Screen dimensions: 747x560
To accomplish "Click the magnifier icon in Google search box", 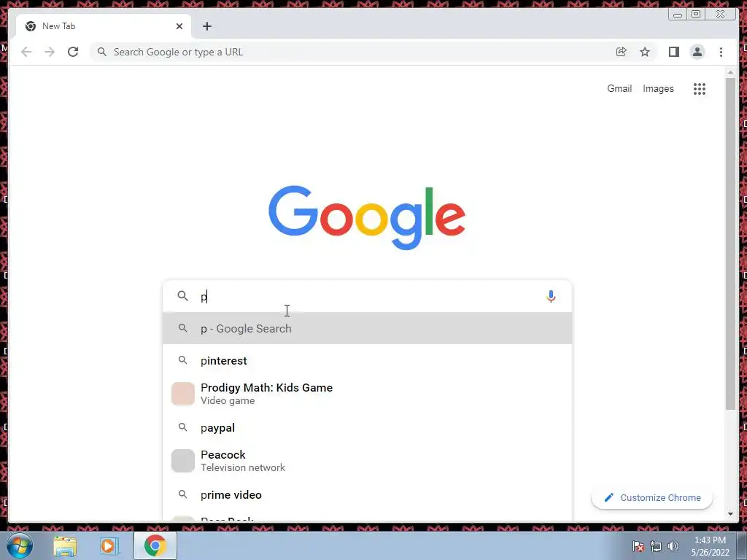I will coord(183,296).
